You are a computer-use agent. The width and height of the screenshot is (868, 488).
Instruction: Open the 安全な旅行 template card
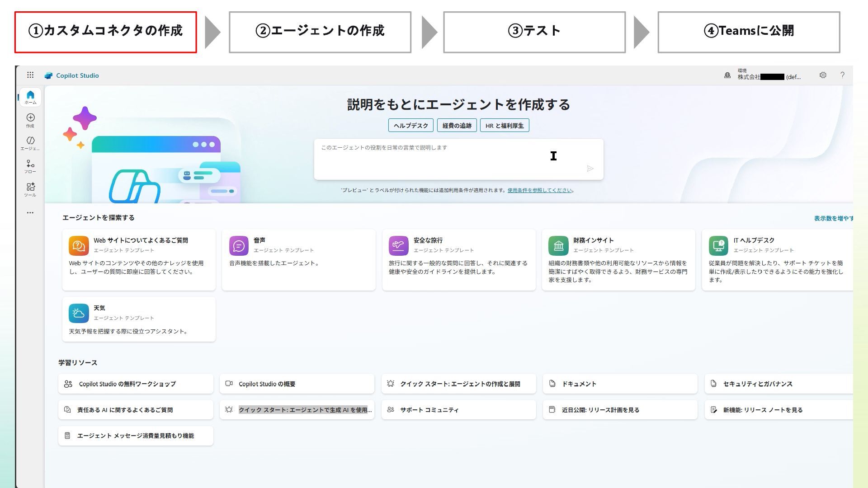coord(459,260)
